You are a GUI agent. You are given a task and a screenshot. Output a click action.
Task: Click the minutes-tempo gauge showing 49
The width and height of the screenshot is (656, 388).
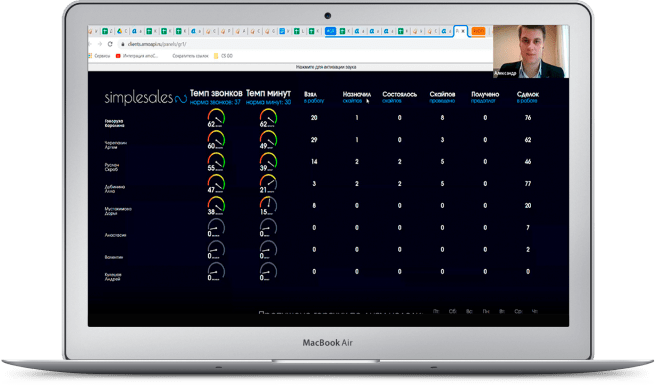click(x=268, y=140)
